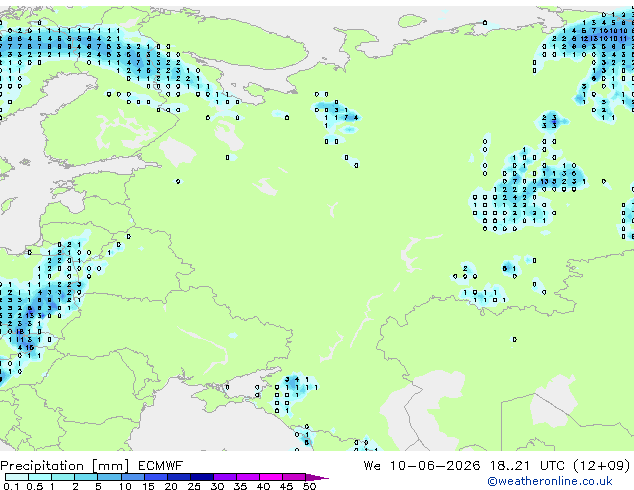The height and width of the screenshot is (490, 634).
Task: Select the 25–30 mm dark blue swatch
Action: 201,477
